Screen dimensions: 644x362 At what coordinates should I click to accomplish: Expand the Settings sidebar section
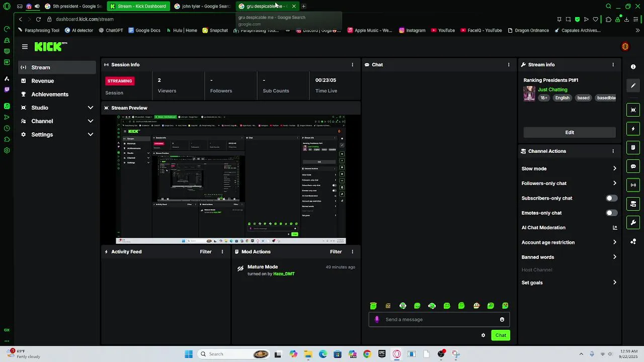58,135
